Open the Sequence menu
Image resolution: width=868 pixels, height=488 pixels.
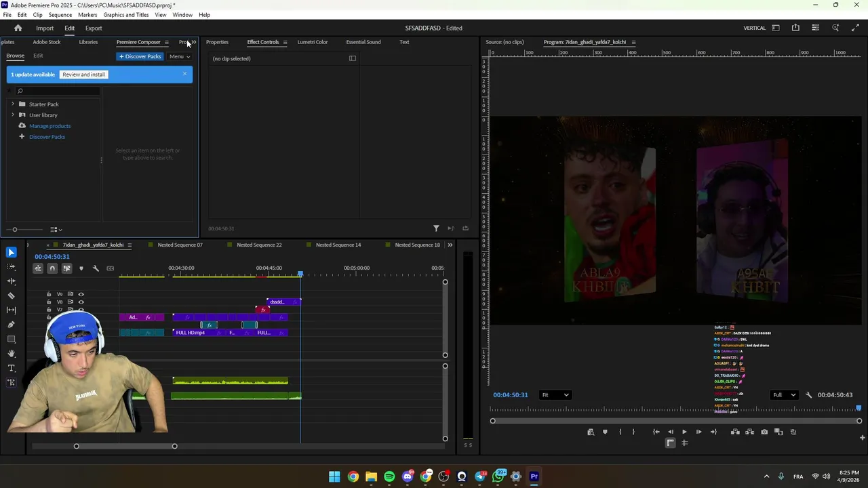(60, 15)
